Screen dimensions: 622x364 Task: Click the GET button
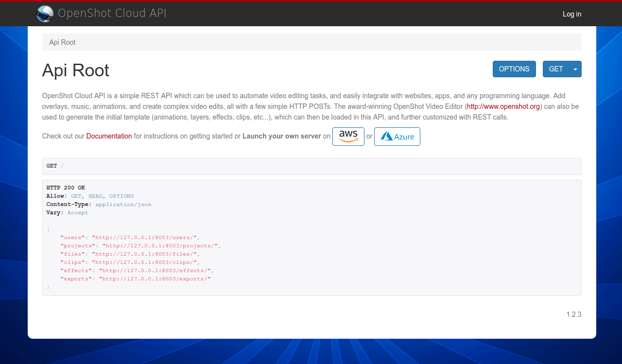(556, 69)
